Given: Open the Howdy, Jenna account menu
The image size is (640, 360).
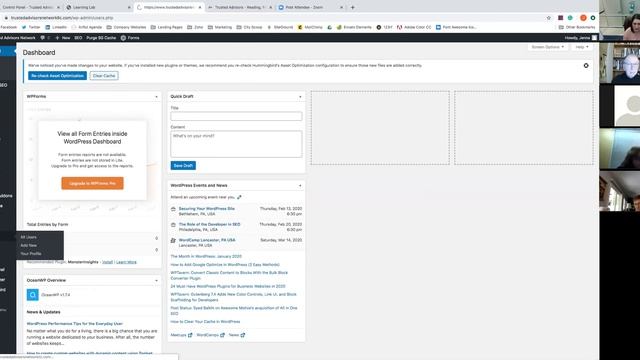Looking at the screenshot, I should coord(581,38).
